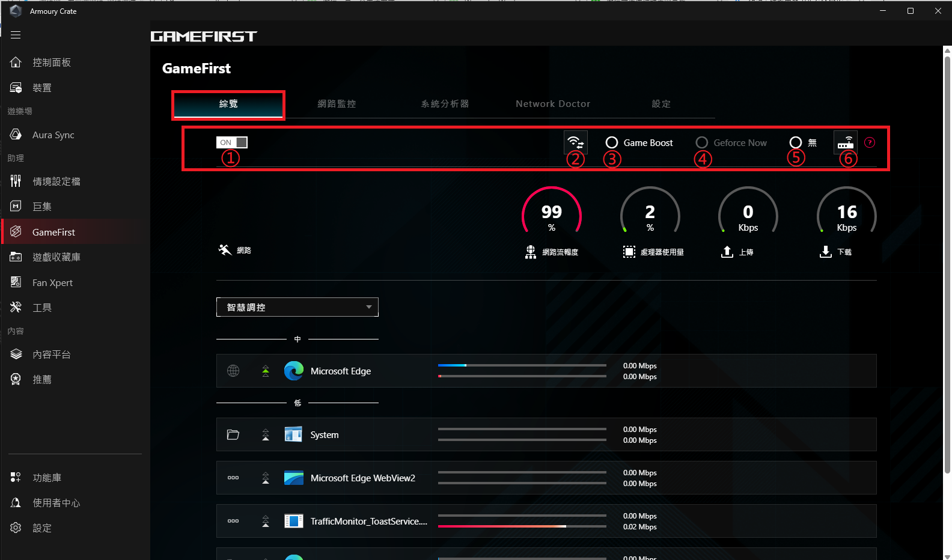
Task: Click the GameFirst sidebar icon
Action: [x=16, y=232]
